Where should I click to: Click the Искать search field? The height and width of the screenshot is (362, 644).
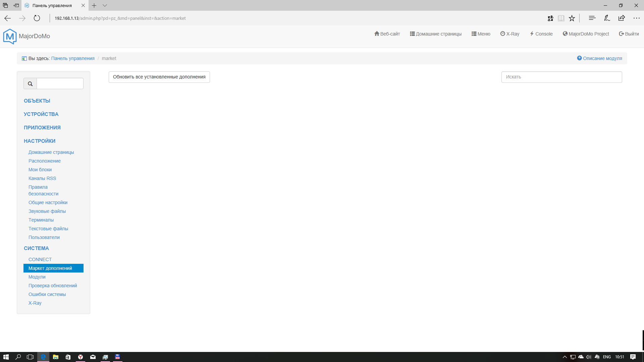click(561, 77)
